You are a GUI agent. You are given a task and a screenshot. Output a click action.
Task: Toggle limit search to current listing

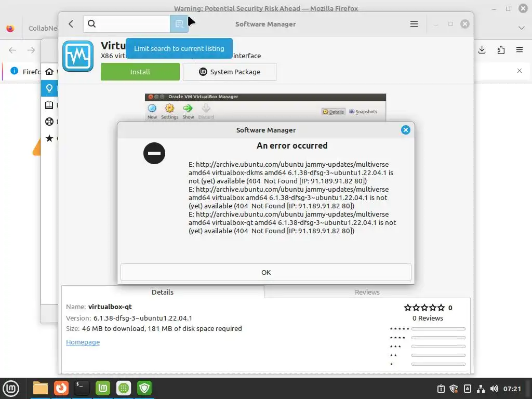179,24
